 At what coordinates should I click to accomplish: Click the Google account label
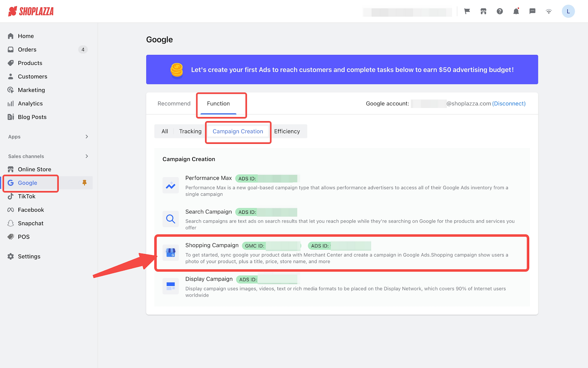coord(387,104)
